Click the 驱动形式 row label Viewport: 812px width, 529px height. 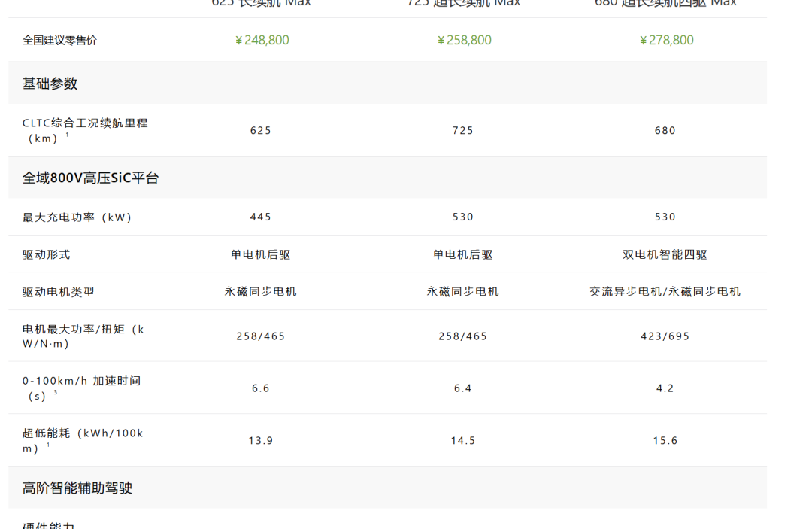tap(47, 255)
